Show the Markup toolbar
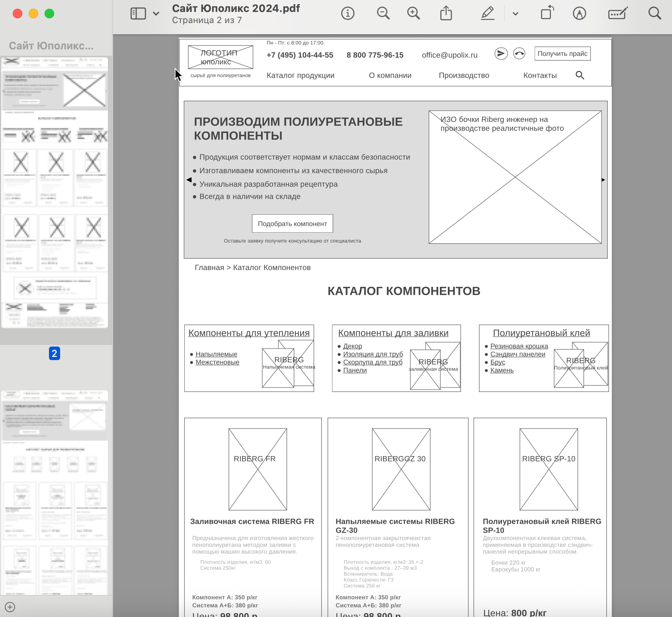This screenshot has width=672, height=617. 580,14
